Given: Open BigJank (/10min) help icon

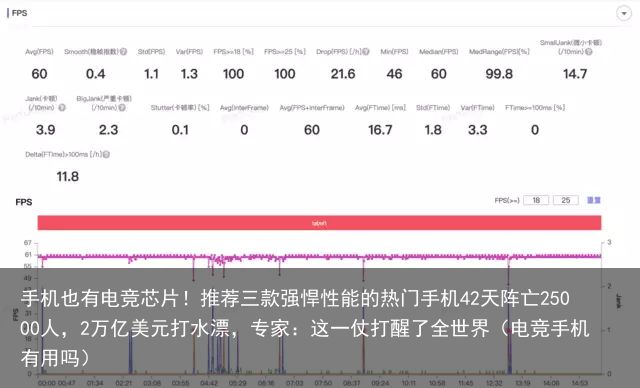Looking at the screenshot, I should pyautogui.click(x=122, y=108).
